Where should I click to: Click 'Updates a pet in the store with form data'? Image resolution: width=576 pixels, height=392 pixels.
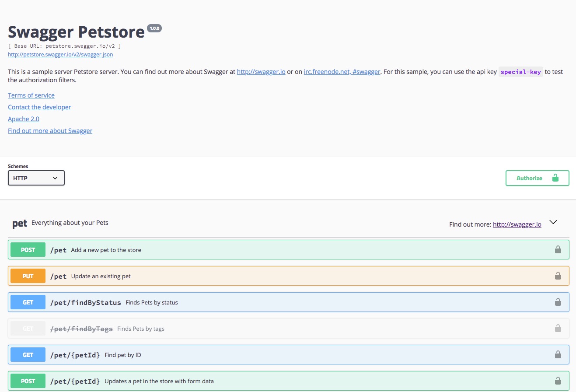159,381
